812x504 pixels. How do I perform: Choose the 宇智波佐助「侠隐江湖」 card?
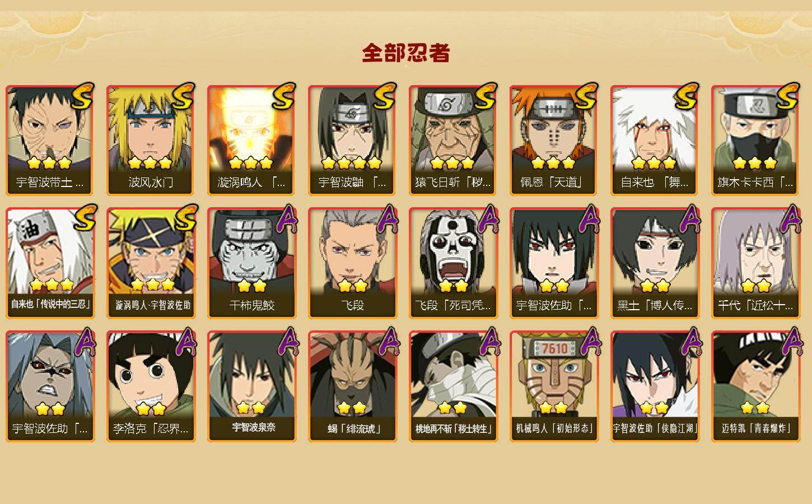click(655, 386)
